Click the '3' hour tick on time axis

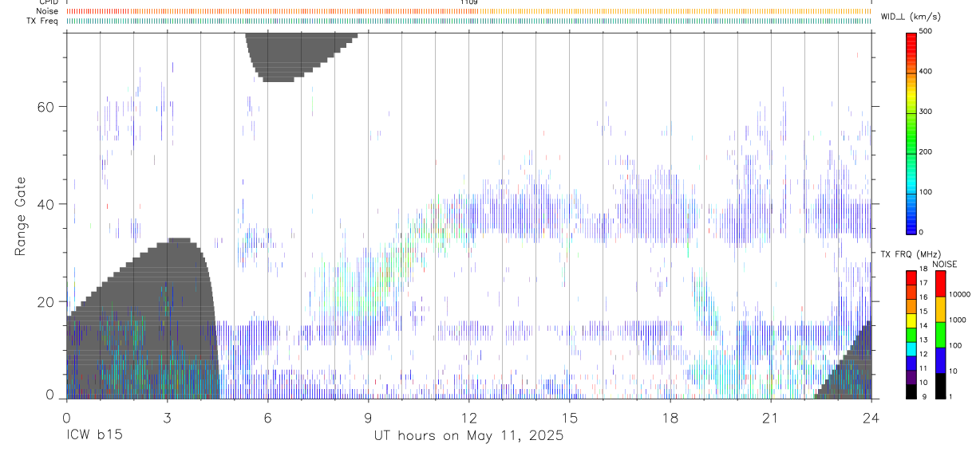(167, 418)
